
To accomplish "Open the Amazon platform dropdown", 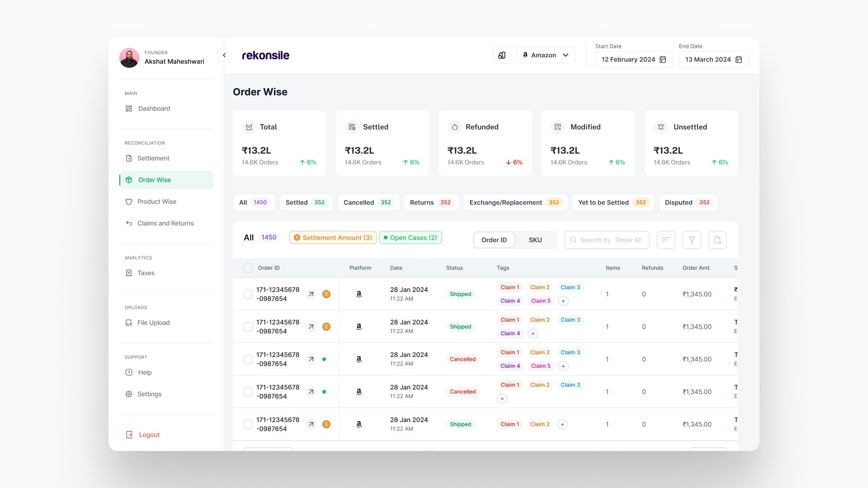I will (x=546, y=55).
